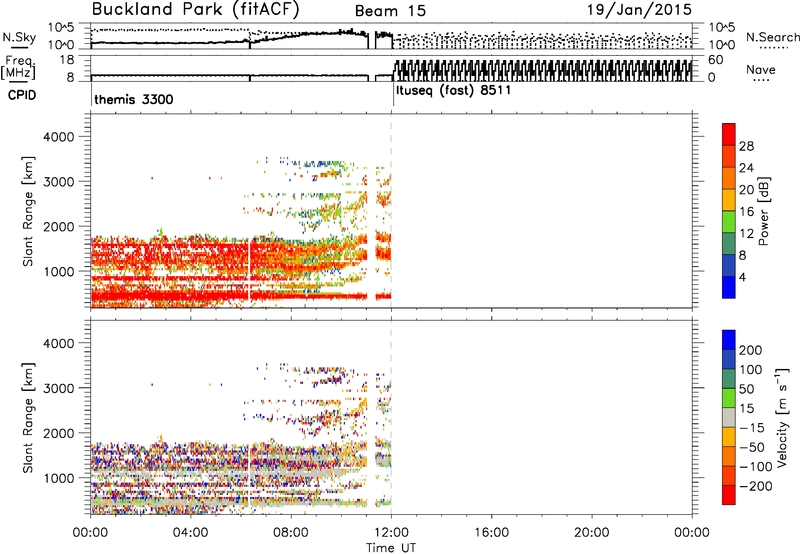This screenshot has width=800, height=554.
Task: Click the 'N.Sky' legend label
Action: point(19,37)
